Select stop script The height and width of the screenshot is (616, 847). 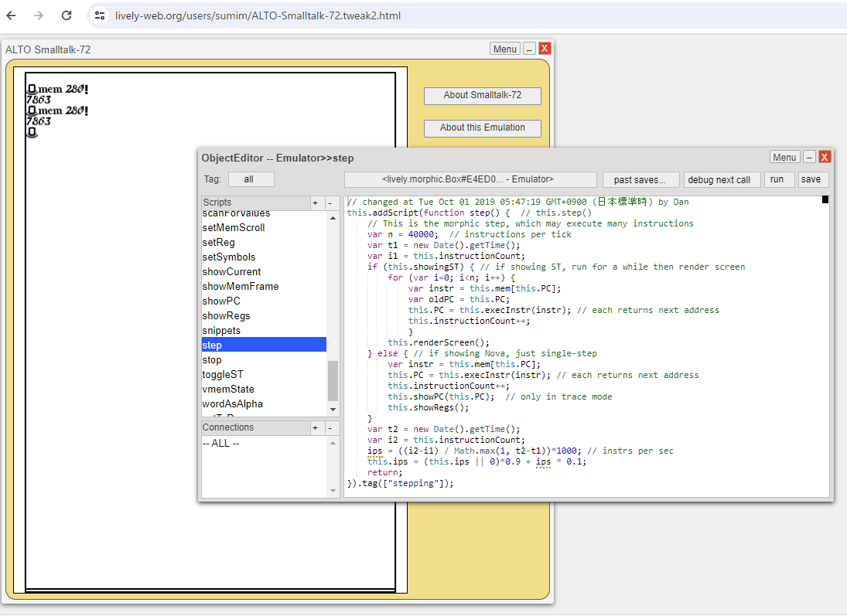(264, 359)
